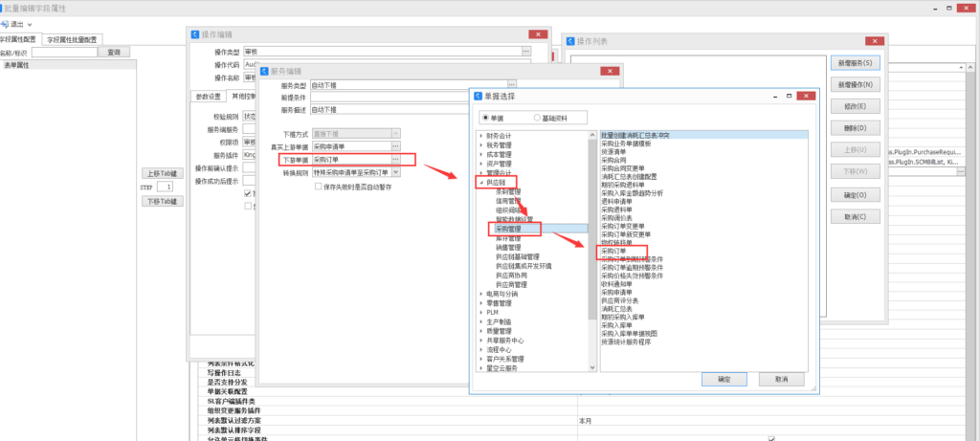The width and height of the screenshot is (980, 441).
Task: Select the 单据 radio button
Action: (x=485, y=117)
